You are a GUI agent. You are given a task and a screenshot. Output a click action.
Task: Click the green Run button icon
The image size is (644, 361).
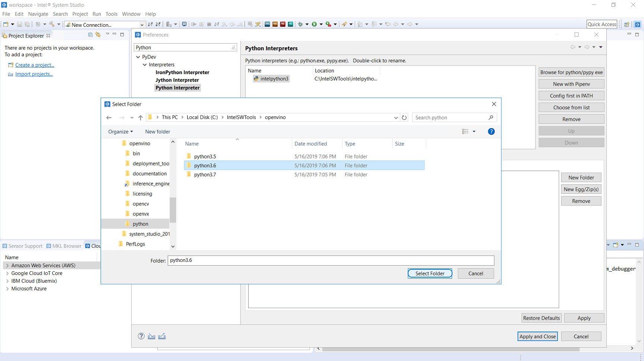point(314,24)
